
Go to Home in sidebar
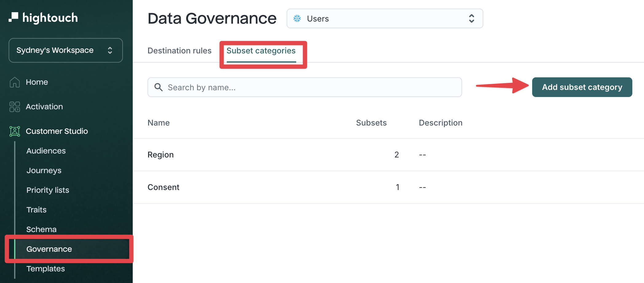tap(37, 82)
